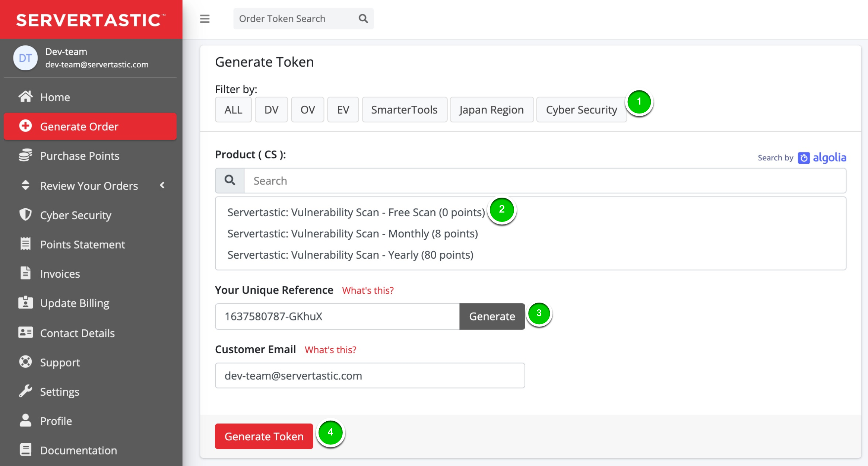The height and width of the screenshot is (466, 868).
Task: Filter products by DV
Action: tap(271, 110)
